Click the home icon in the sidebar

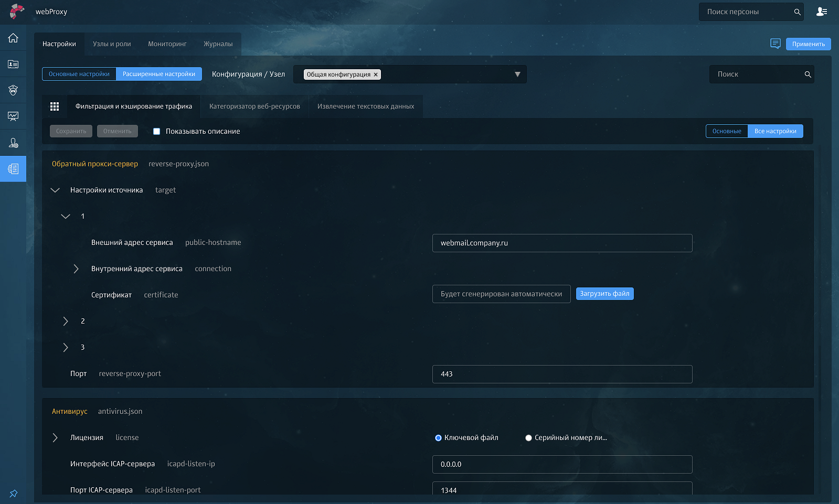13,38
